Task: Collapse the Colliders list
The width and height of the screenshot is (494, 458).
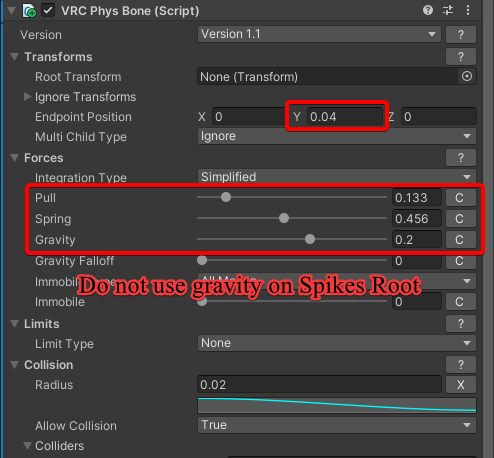Action: coord(27,446)
